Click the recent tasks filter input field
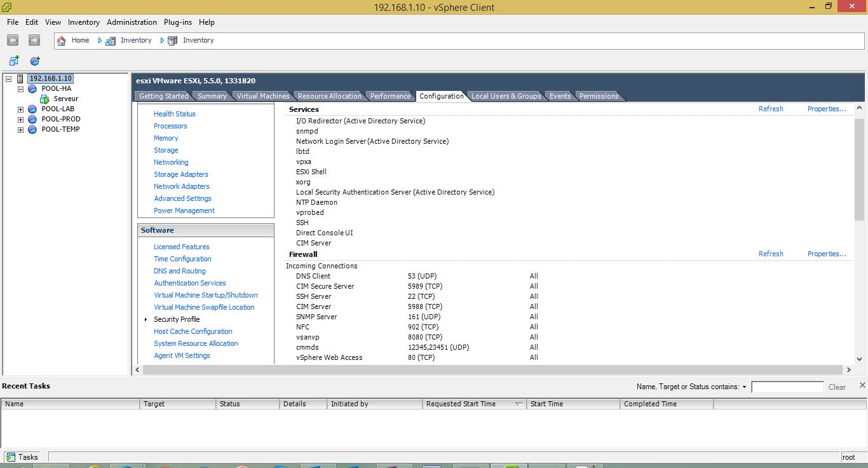 (787, 387)
